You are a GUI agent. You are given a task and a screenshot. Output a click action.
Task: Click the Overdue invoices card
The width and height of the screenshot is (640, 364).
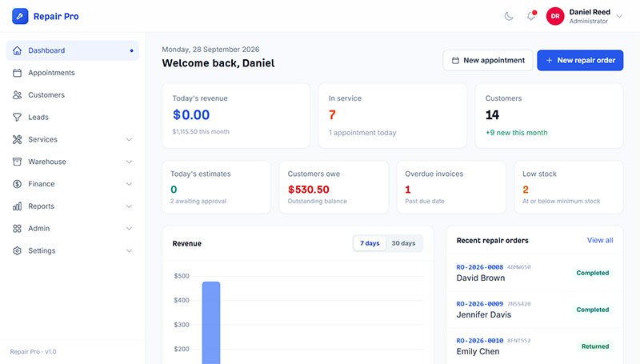(x=451, y=187)
